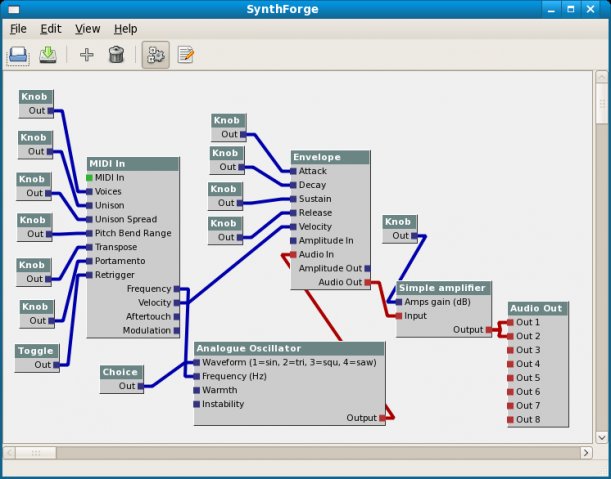Viewport: 611px width, 479px height.
Task: Click the trash delete icon
Action: (116, 55)
